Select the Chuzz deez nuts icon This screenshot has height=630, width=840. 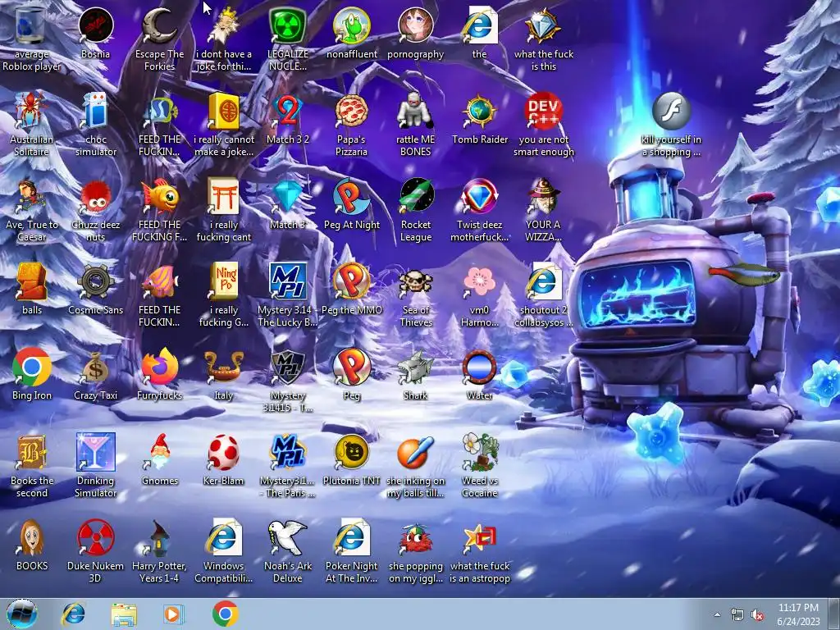(95, 196)
